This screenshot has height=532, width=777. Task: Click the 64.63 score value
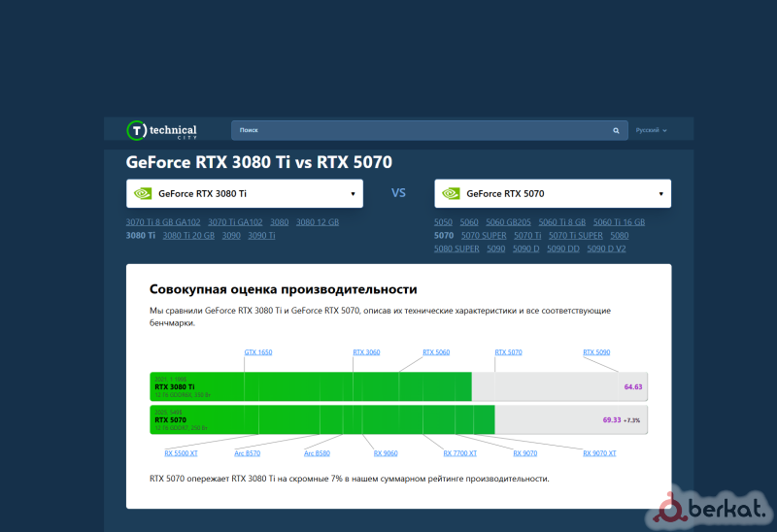tap(633, 387)
